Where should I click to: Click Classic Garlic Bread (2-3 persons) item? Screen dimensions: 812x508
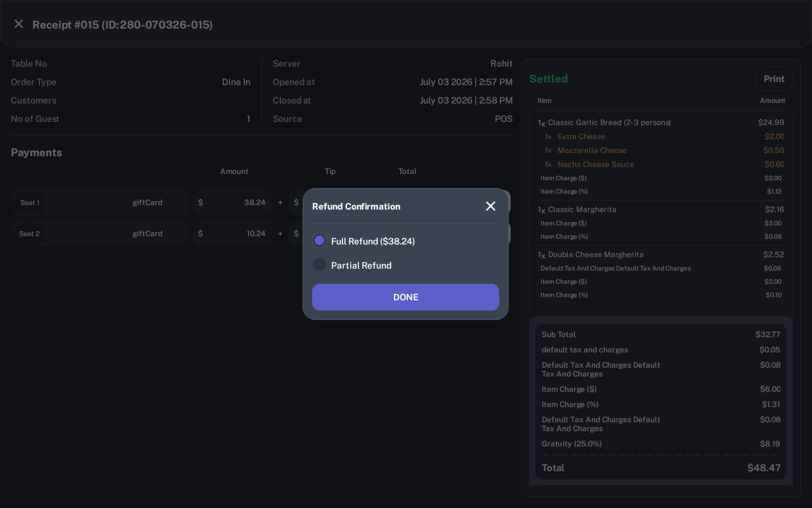[609, 123]
